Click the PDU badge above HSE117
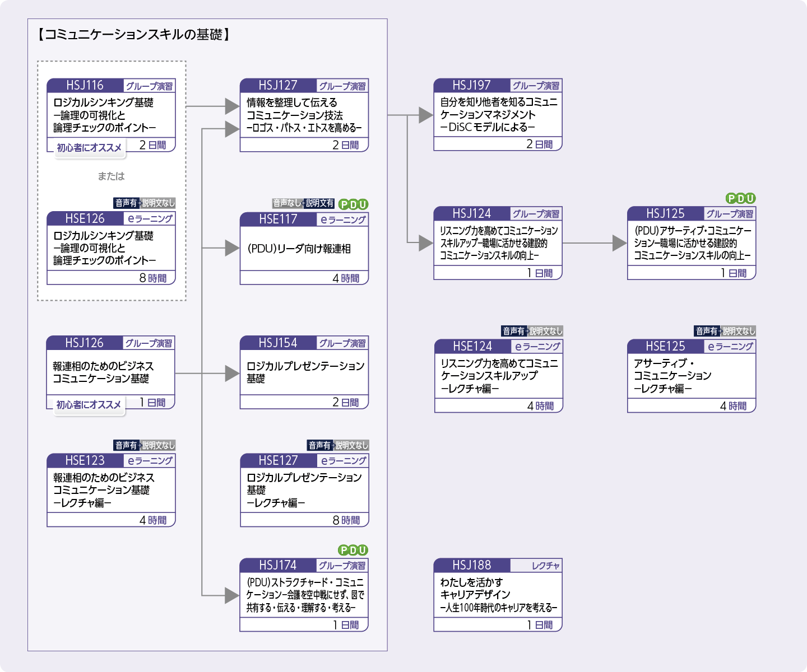 tap(353, 204)
